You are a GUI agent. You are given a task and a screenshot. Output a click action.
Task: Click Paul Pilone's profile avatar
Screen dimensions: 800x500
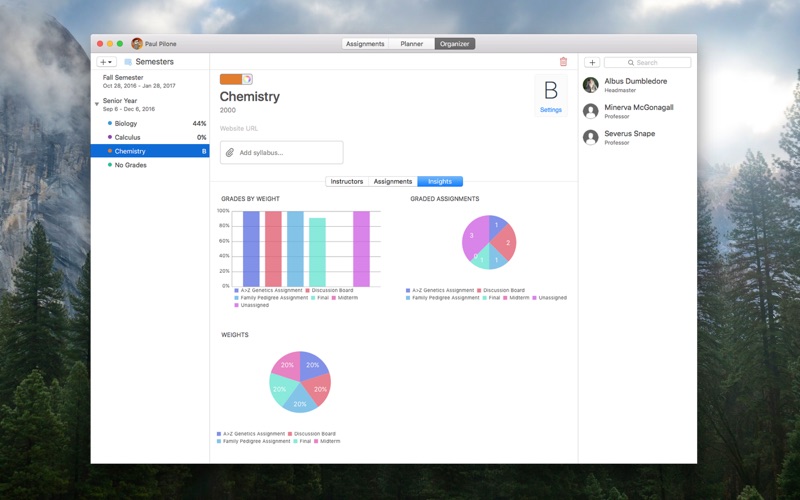(x=137, y=44)
